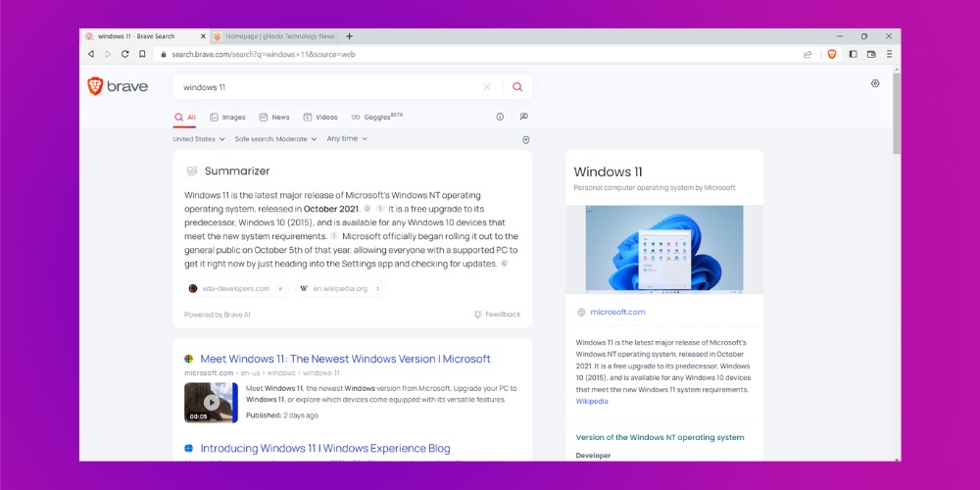
Task: Switch to gHacks Technology News browser tab
Action: point(274,36)
